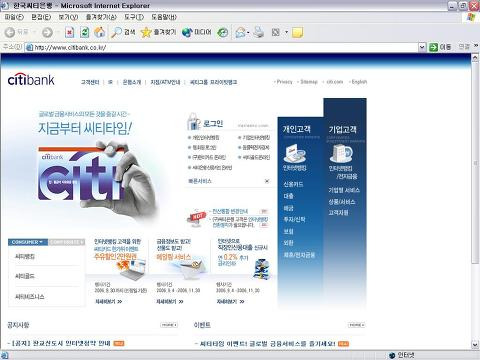Image resolution: width=480 pixels, height=360 pixels.
Task: Click the more button beside 이벤트
Action: [x=356, y=325]
